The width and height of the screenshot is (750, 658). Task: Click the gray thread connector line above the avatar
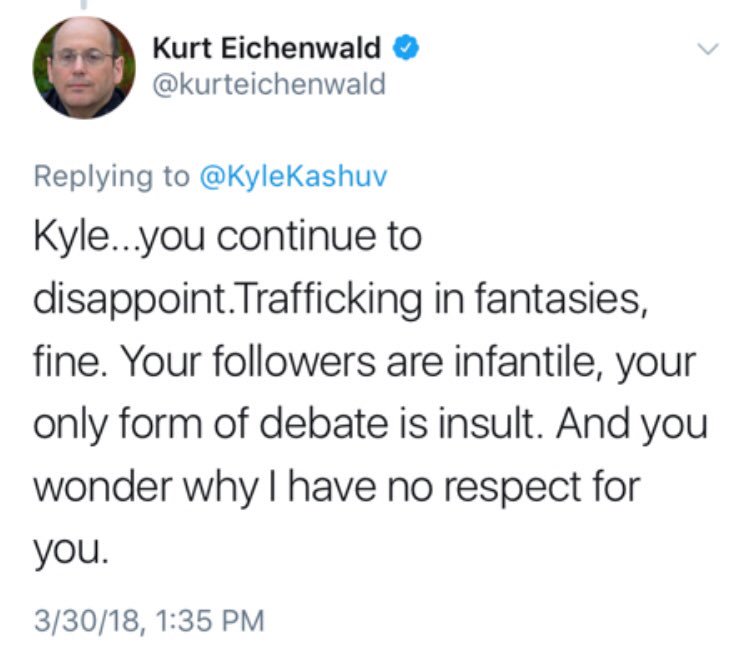(84, 4)
